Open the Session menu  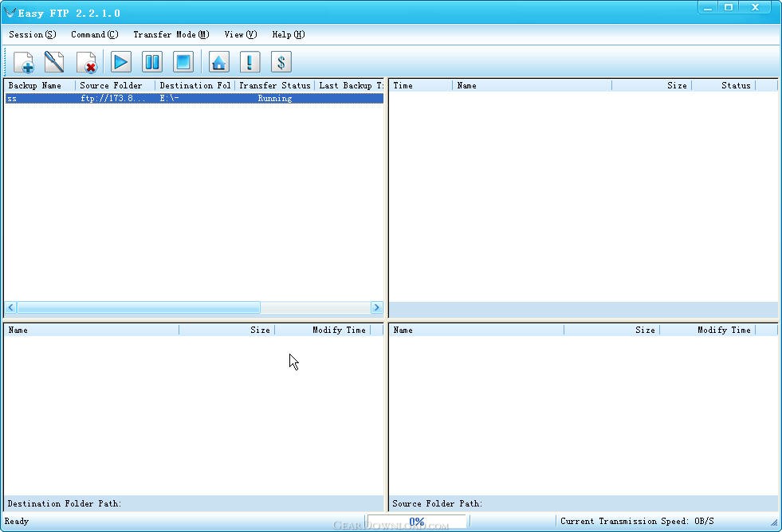[x=33, y=34]
